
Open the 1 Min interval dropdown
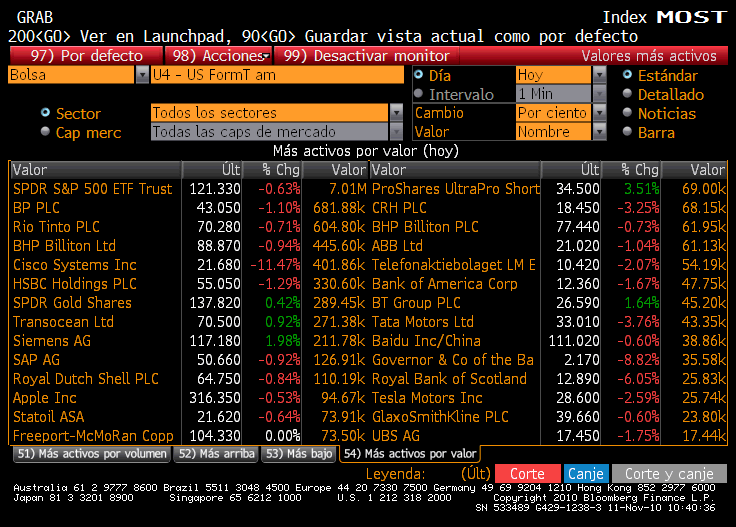tap(599, 94)
